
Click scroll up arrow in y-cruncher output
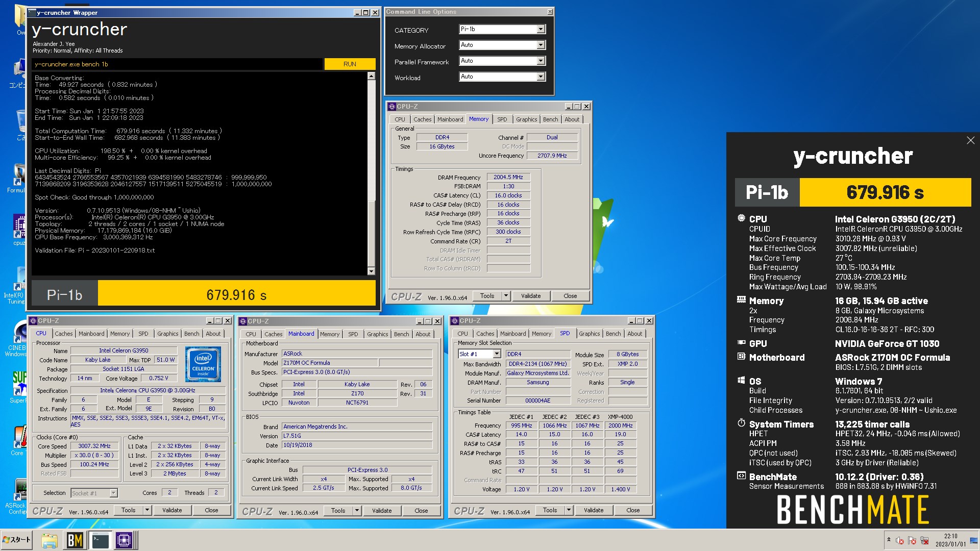click(371, 76)
